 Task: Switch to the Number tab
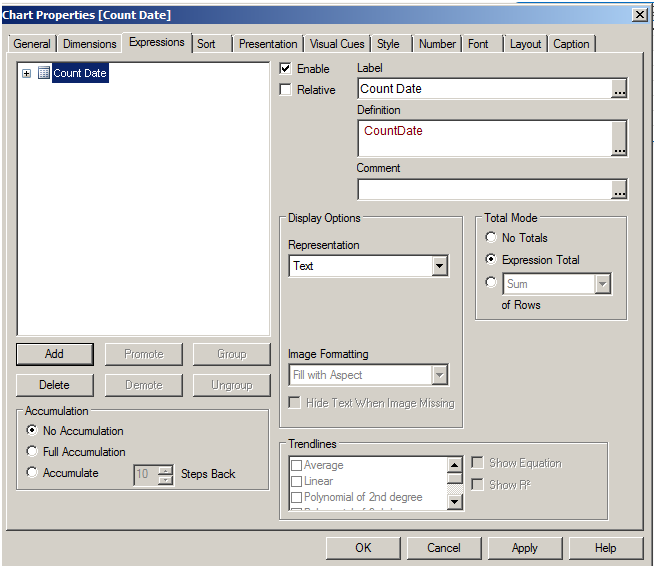pyautogui.click(x=437, y=44)
